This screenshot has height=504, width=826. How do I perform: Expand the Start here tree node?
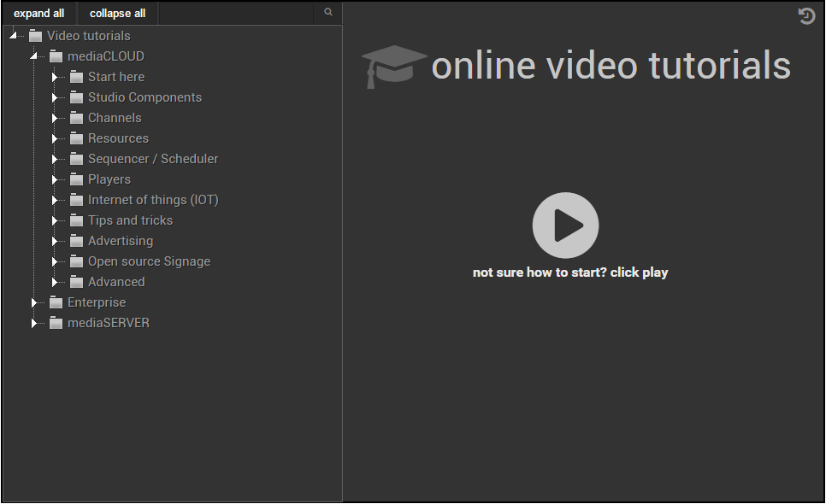click(x=54, y=76)
